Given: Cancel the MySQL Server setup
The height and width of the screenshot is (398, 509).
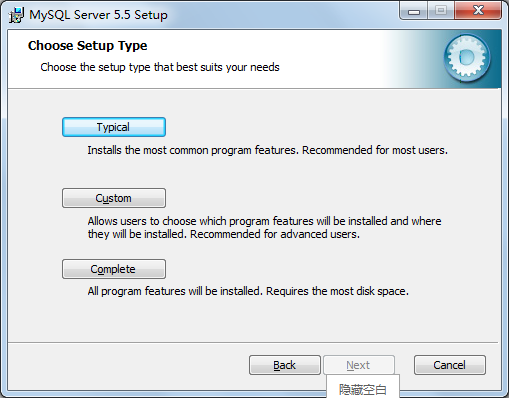Looking at the screenshot, I should pos(450,365).
